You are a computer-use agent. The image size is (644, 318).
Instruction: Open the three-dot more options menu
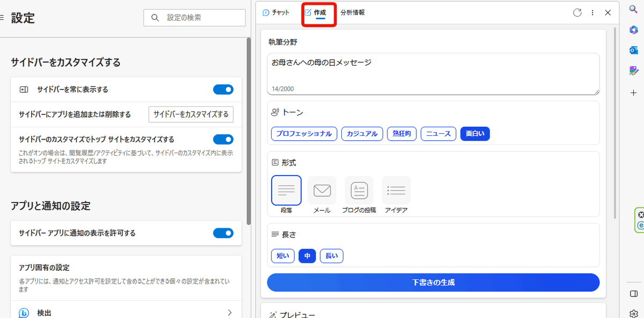point(592,12)
